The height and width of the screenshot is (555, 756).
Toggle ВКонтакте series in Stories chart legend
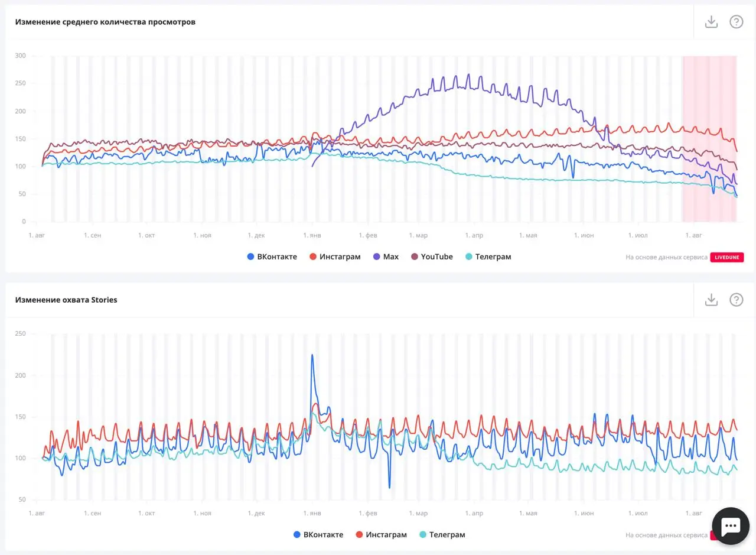pyautogui.click(x=318, y=534)
